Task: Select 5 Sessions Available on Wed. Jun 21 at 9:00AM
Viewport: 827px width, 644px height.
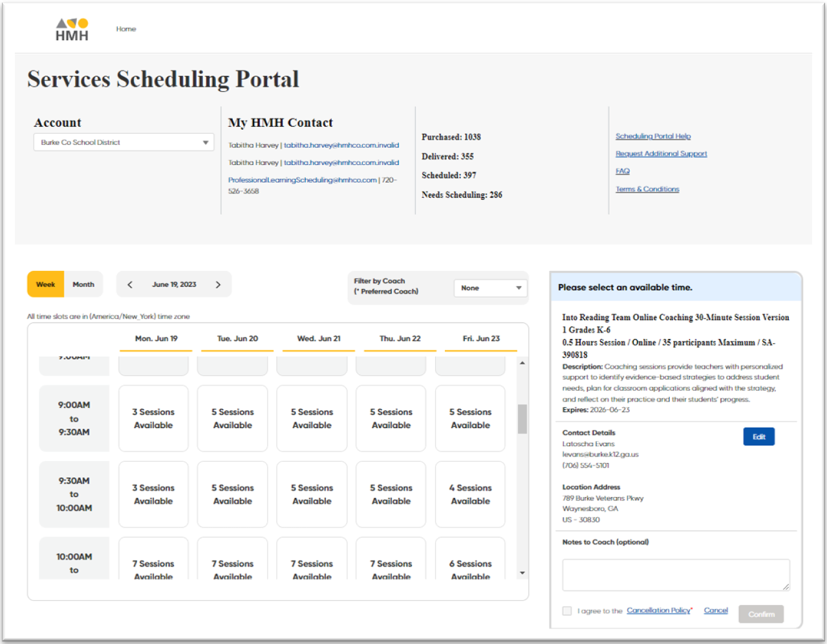Action: click(x=312, y=418)
